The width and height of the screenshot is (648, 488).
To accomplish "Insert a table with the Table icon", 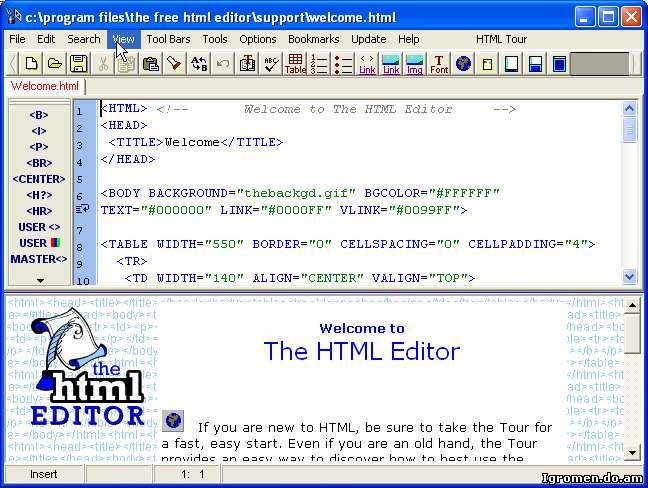I will (295, 64).
